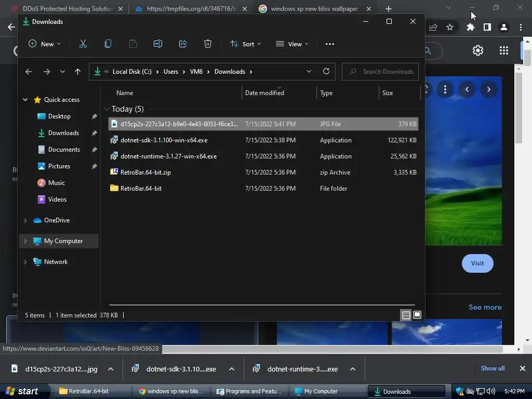532x399 pixels.
Task: Expand the My Computer tree node
Action: pos(25,241)
